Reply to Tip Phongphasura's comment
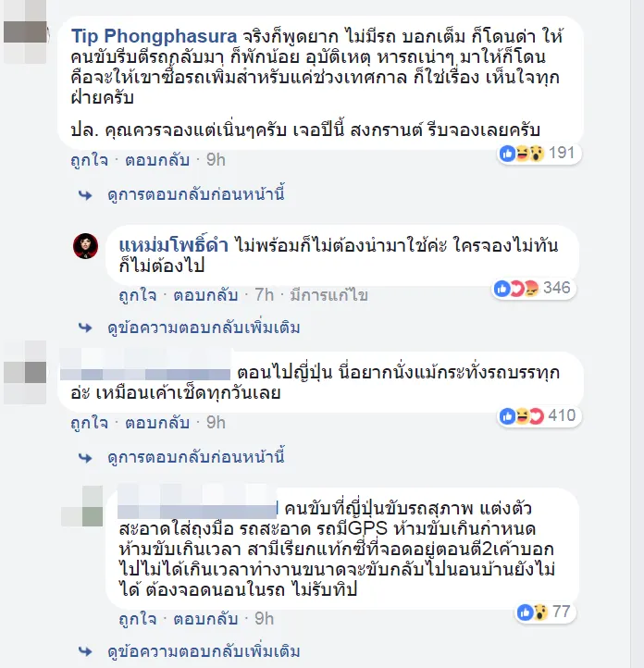This screenshot has height=668, width=644. pos(157,160)
